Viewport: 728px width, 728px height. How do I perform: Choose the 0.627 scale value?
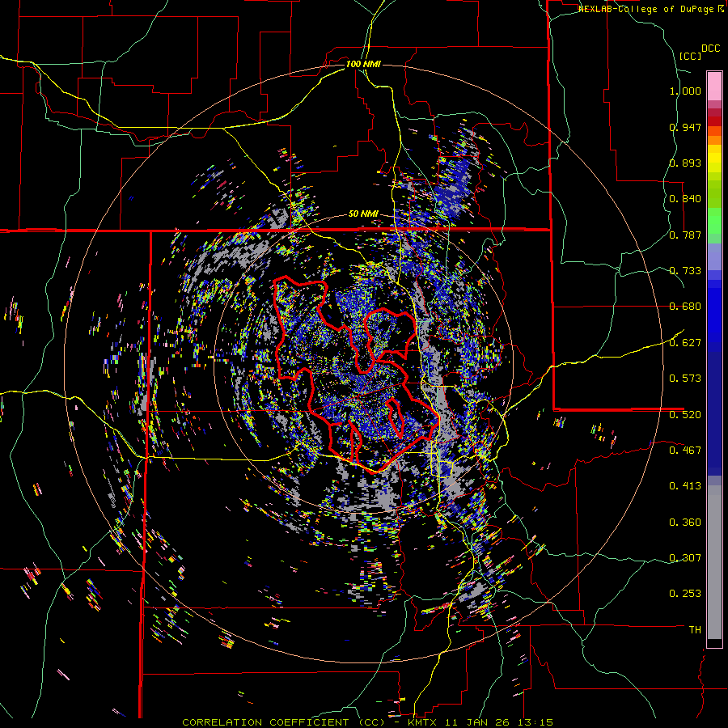685,343
